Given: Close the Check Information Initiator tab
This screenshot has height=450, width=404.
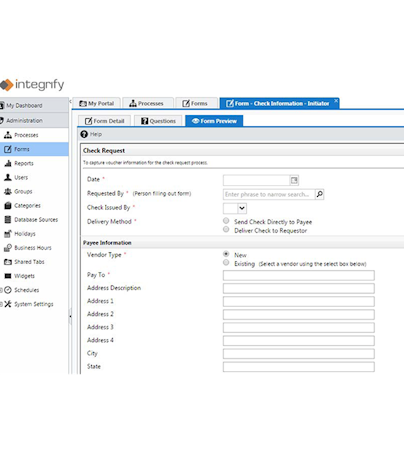Looking at the screenshot, I should tap(336, 101).
